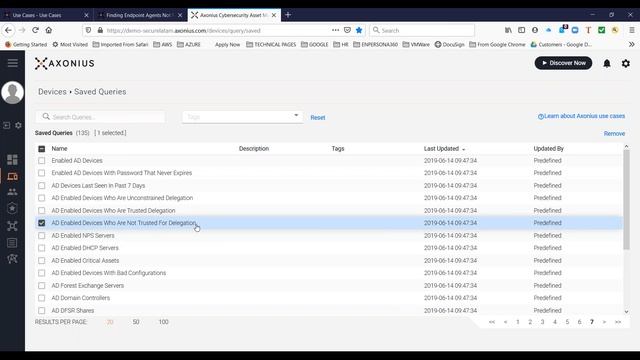Open the TECHNICAL PAGES bookmarks folder
The image size is (640, 360).
click(x=271, y=44)
